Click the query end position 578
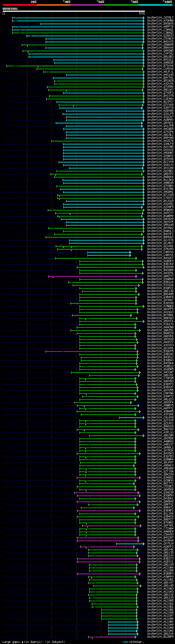Viewport: 175px width, 644px height. [x=141, y=13]
